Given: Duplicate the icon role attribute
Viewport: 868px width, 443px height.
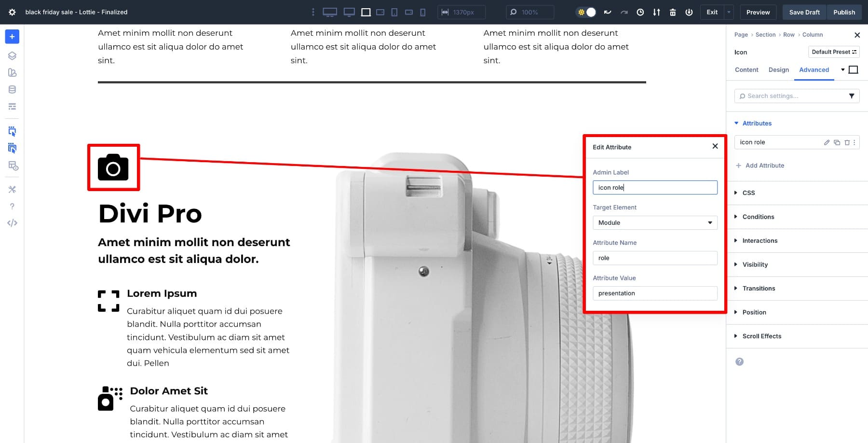Looking at the screenshot, I should [x=837, y=142].
